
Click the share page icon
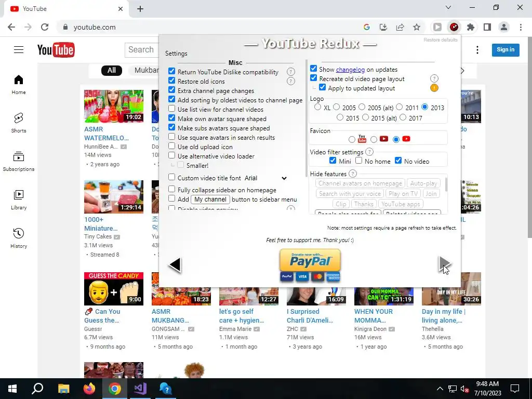400,27
